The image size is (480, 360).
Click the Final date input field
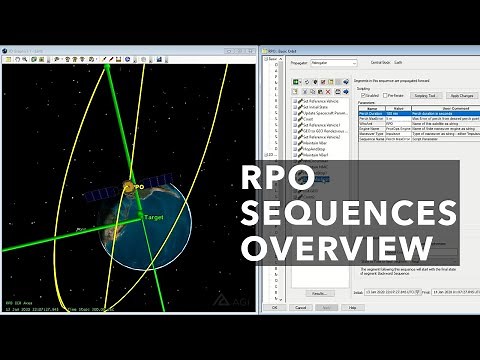click(456, 292)
